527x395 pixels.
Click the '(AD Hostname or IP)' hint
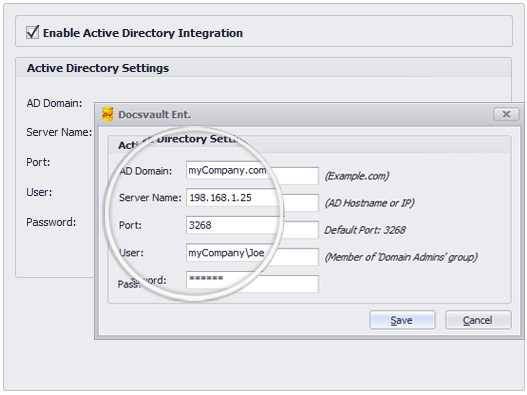pos(369,203)
